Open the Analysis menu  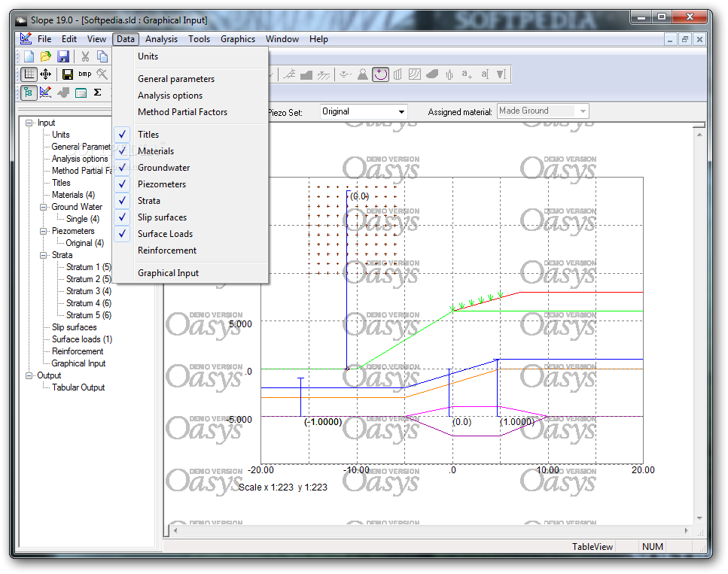pos(161,39)
